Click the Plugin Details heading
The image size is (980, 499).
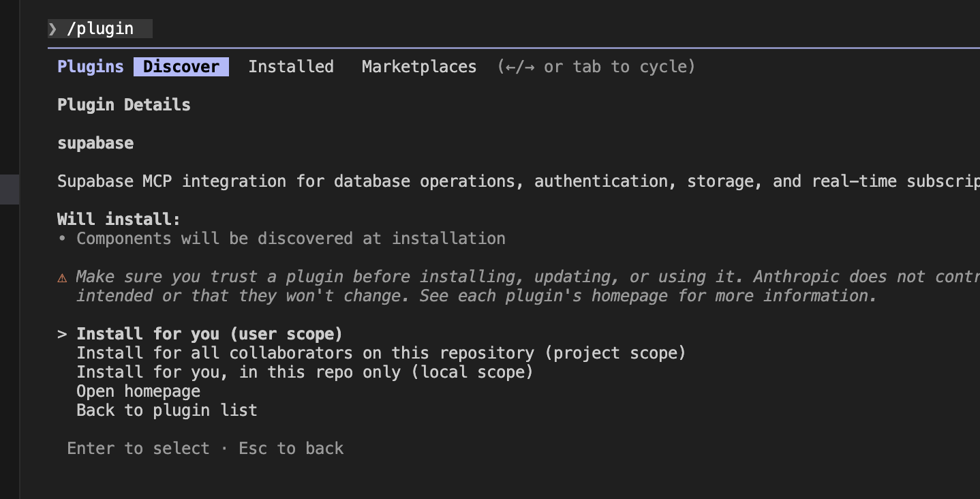coord(123,105)
